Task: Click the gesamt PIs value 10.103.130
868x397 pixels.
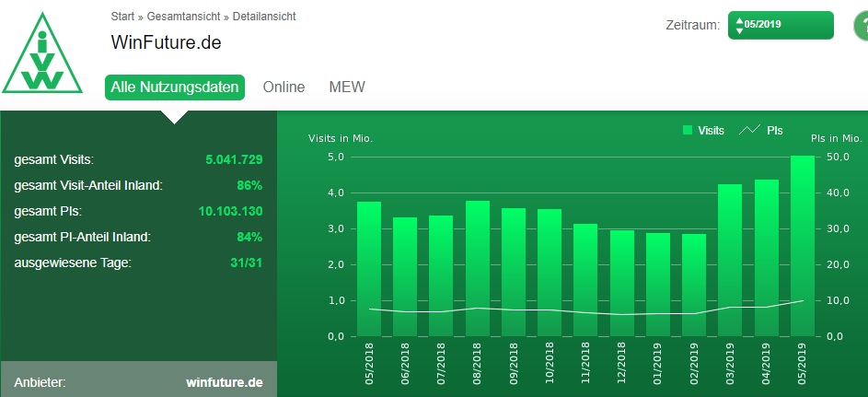Action: click(x=230, y=211)
